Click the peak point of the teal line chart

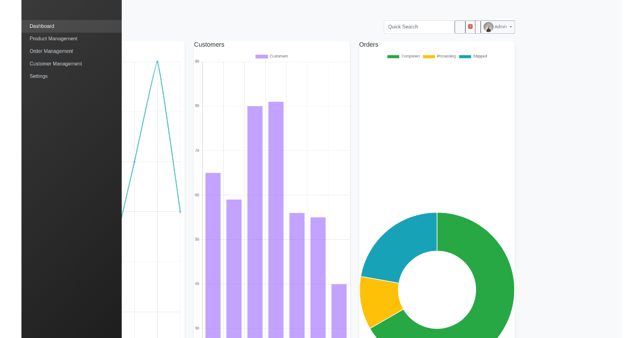pyautogui.click(x=157, y=62)
